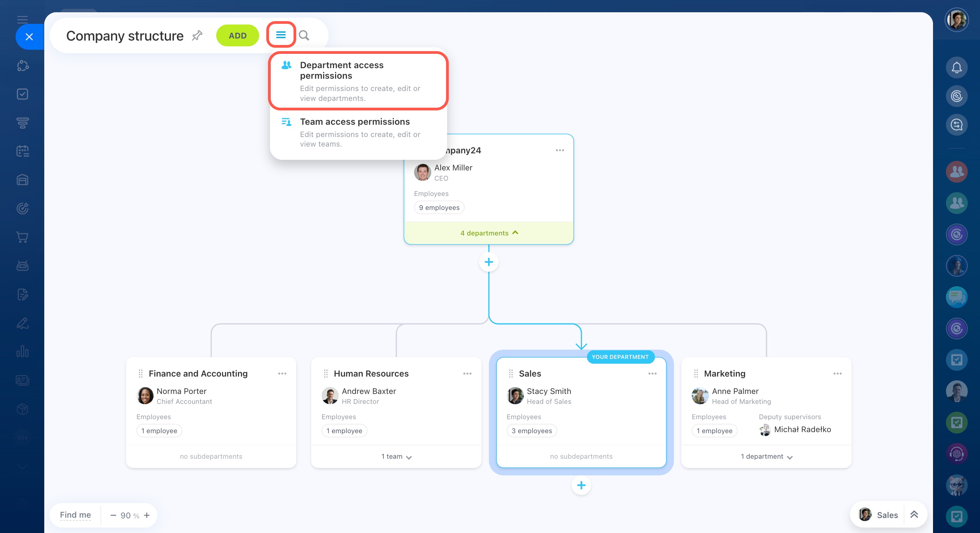This screenshot has height=533, width=980.
Task: Click the 3 employees badge in Sales
Action: (532, 430)
